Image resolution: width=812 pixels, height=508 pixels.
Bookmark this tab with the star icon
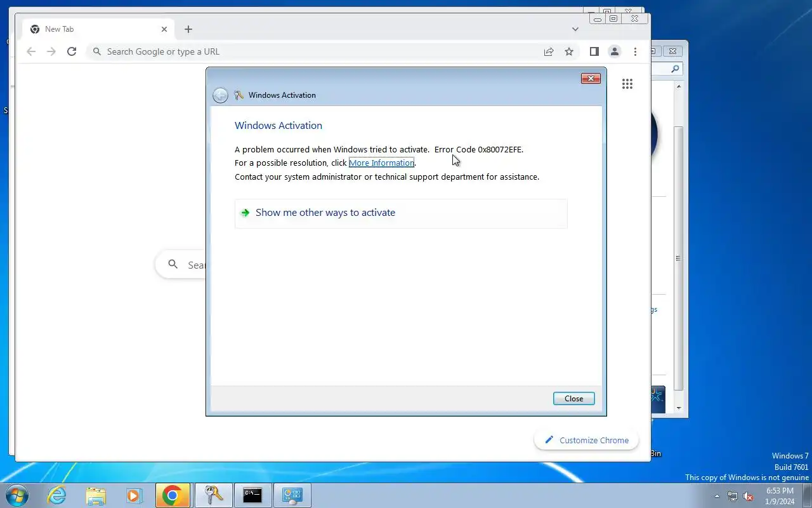[569, 51]
